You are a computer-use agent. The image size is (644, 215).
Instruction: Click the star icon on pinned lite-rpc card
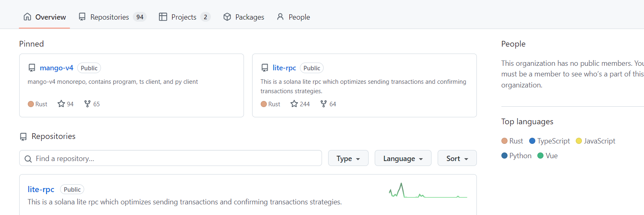coord(294,104)
